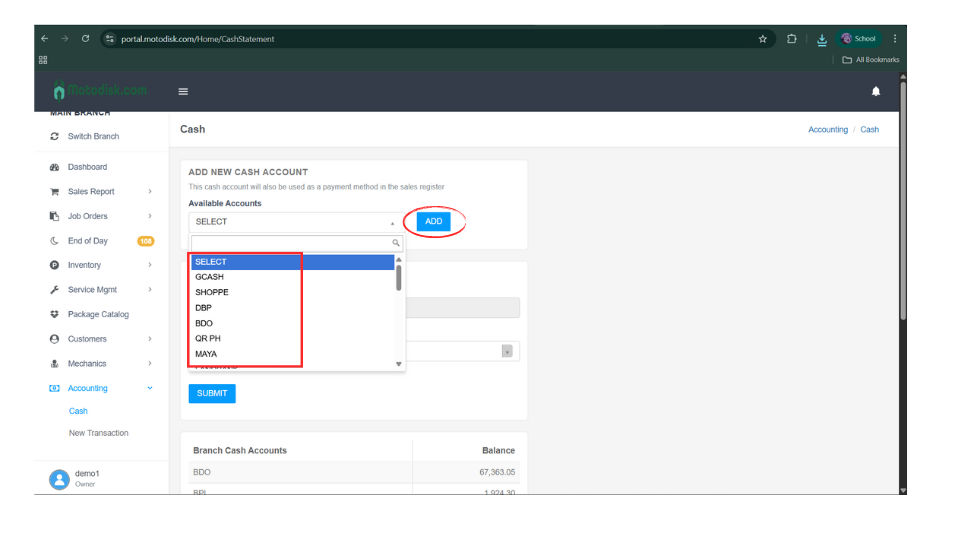
Task: Click the Dashboard sidebar icon
Action: pos(54,167)
